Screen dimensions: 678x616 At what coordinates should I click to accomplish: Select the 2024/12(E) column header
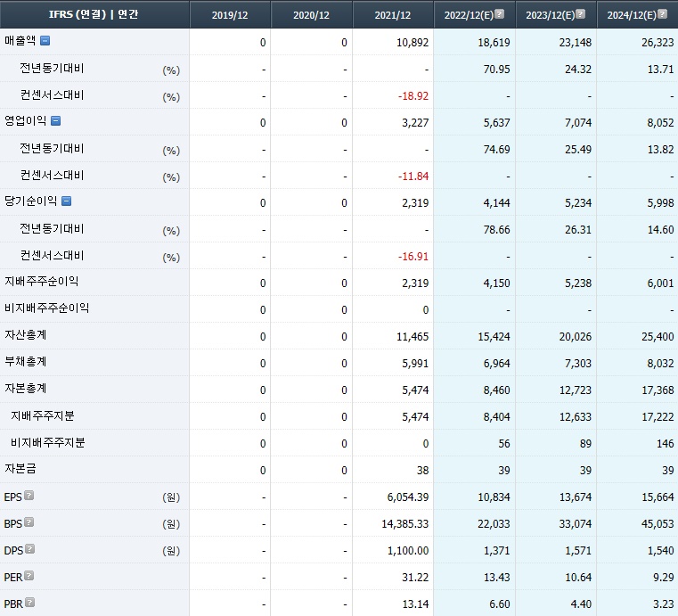[632, 15]
